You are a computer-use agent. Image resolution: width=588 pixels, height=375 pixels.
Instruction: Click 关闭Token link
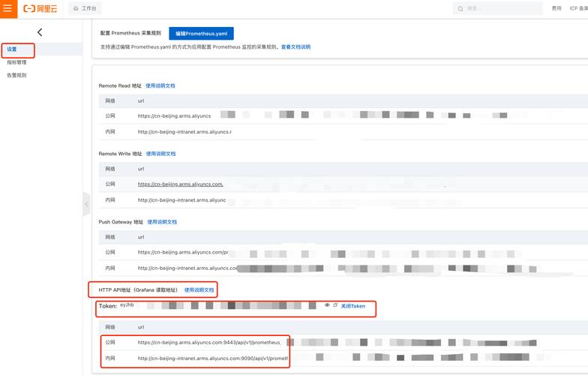click(352, 306)
